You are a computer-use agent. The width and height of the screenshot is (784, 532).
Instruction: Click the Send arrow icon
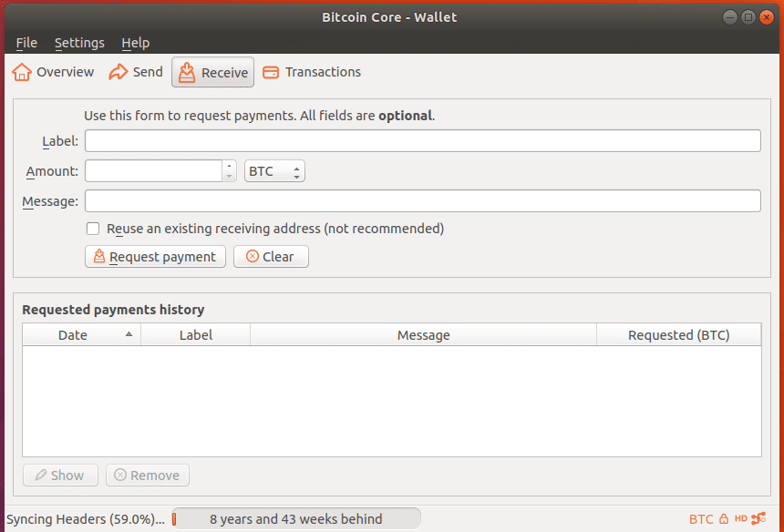coord(118,72)
